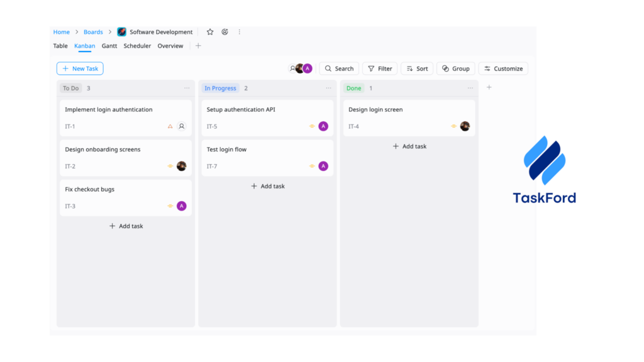The width and height of the screenshot is (644, 362).
Task: Toggle the star to favorite the board
Action: (x=209, y=31)
